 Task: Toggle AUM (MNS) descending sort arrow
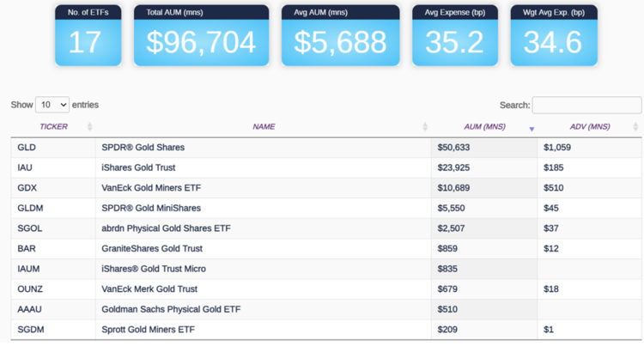[532, 128]
